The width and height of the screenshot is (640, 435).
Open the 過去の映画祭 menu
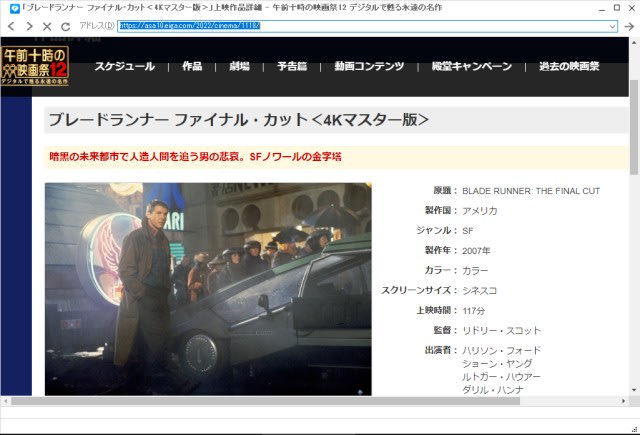pos(569,66)
